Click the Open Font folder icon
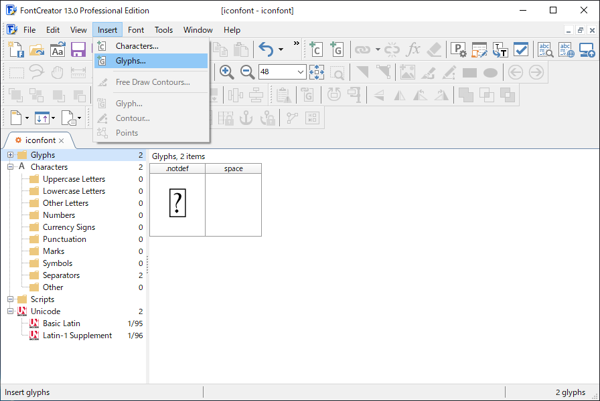The width and height of the screenshot is (600, 401). coord(37,49)
